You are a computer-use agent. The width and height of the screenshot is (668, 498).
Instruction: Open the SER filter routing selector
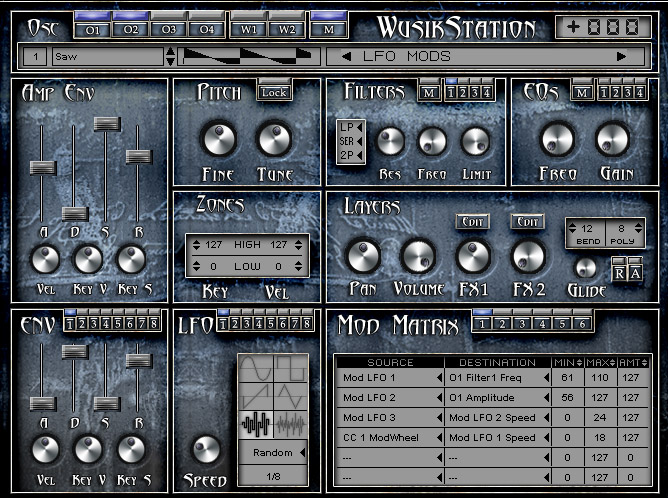pyautogui.click(x=351, y=141)
